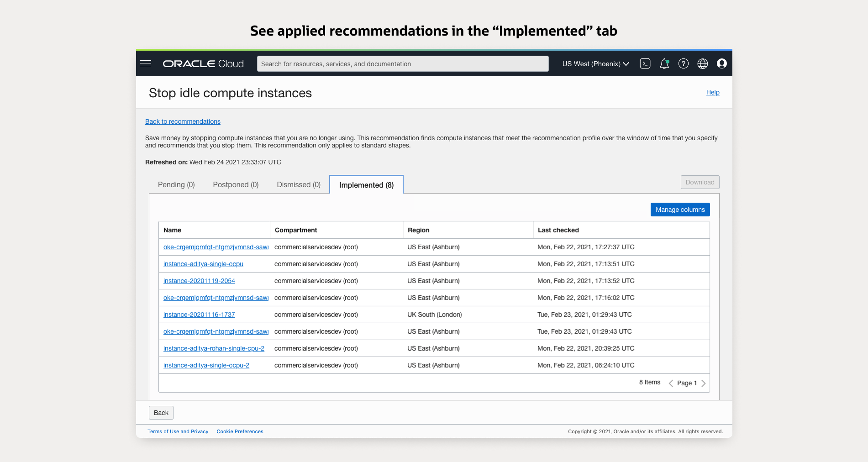Go to next page with right chevron
Image resolution: width=868 pixels, height=462 pixels.
click(704, 383)
